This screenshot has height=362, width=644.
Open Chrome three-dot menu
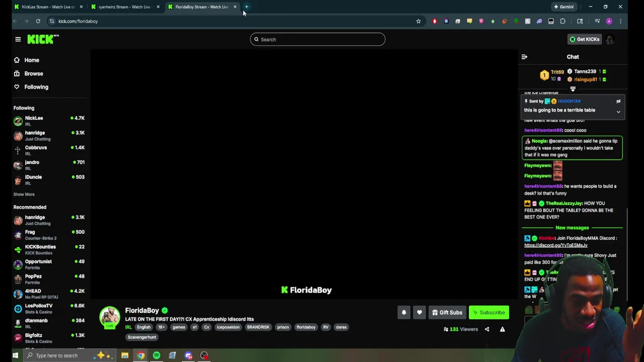pyautogui.click(x=620, y=21)
